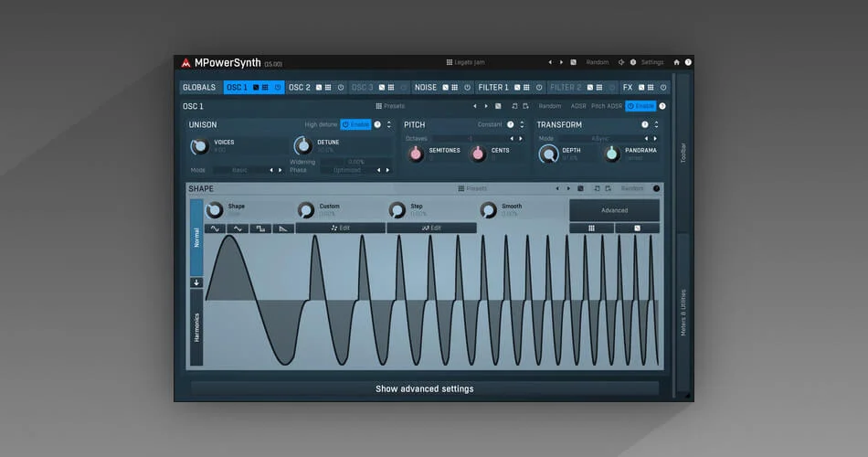Viewport: 868px width, 457px height.
Task: Toggle NOISE tab power icon
Action: tap(467, 88)
